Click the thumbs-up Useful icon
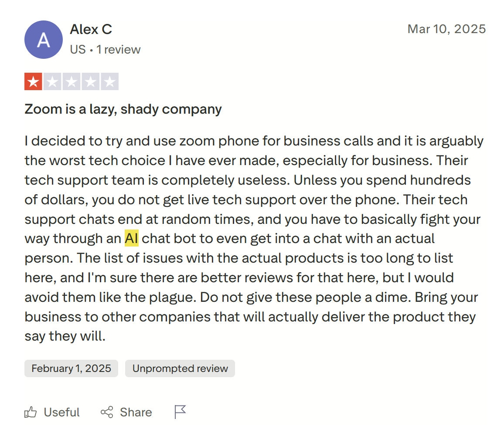The image size is (504, 429). [x=31, y=412]
